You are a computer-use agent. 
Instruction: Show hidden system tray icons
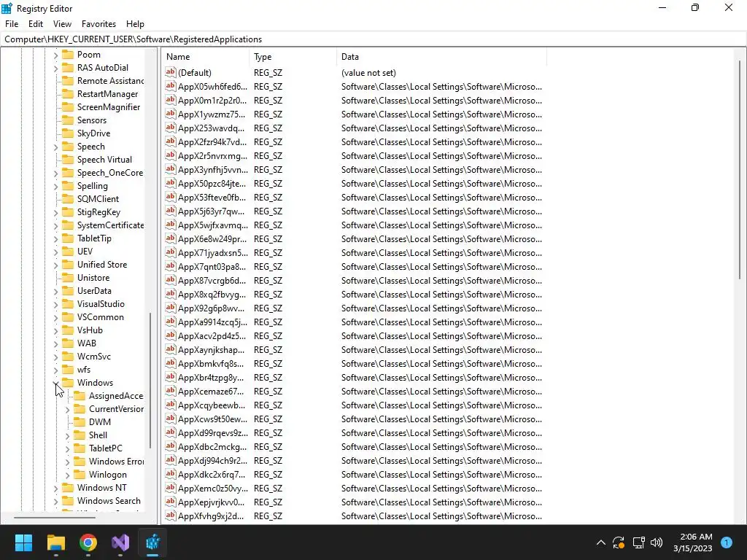click(x=601, y=542)
